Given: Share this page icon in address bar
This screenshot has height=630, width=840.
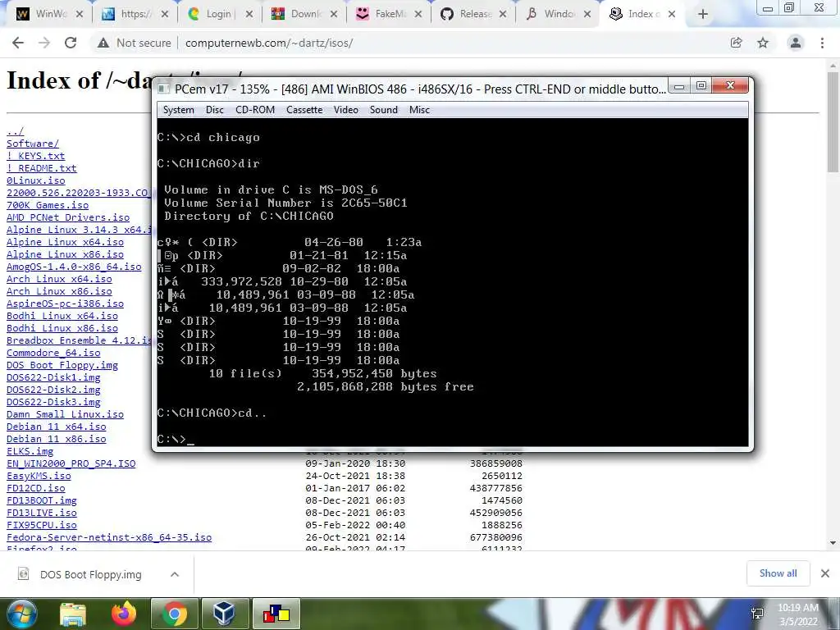Looking at the screenshot, I should click(x=736, y=43).
